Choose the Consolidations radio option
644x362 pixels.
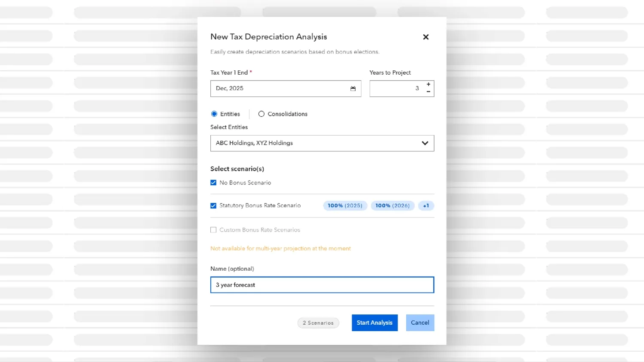[x=261, y=114]
